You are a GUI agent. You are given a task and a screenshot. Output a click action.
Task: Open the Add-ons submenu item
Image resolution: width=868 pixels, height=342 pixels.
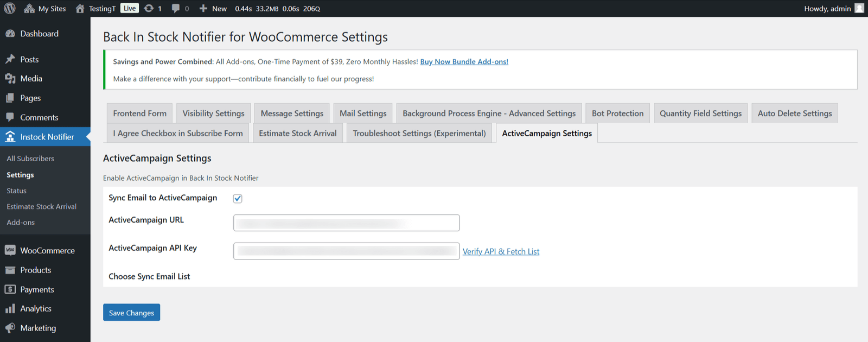pos(21,222)
